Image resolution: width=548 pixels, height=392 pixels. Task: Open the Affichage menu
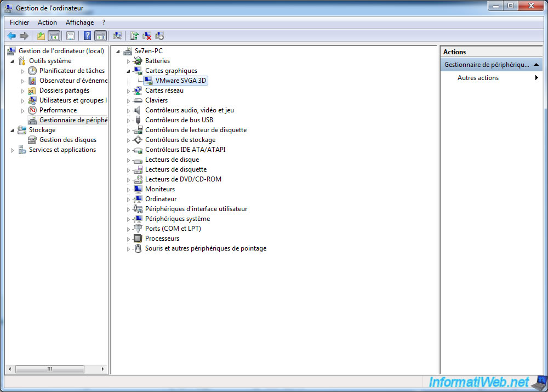[79, 22]
